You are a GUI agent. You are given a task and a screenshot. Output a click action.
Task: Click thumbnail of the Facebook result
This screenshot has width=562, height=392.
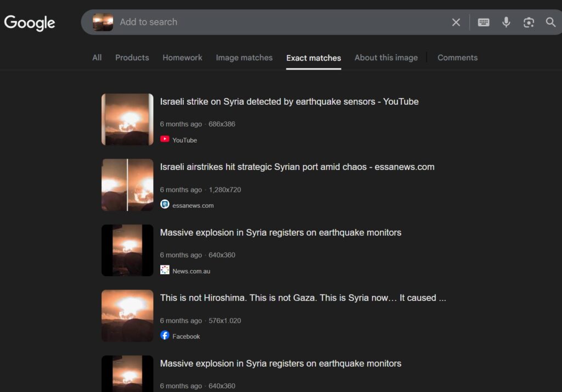(x=127, y=316)
